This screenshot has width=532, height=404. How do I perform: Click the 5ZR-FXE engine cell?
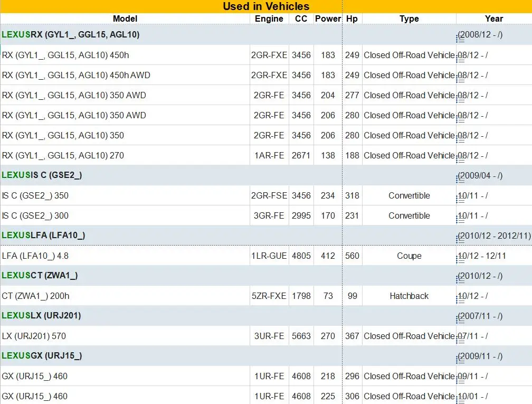tap(269, 296)
